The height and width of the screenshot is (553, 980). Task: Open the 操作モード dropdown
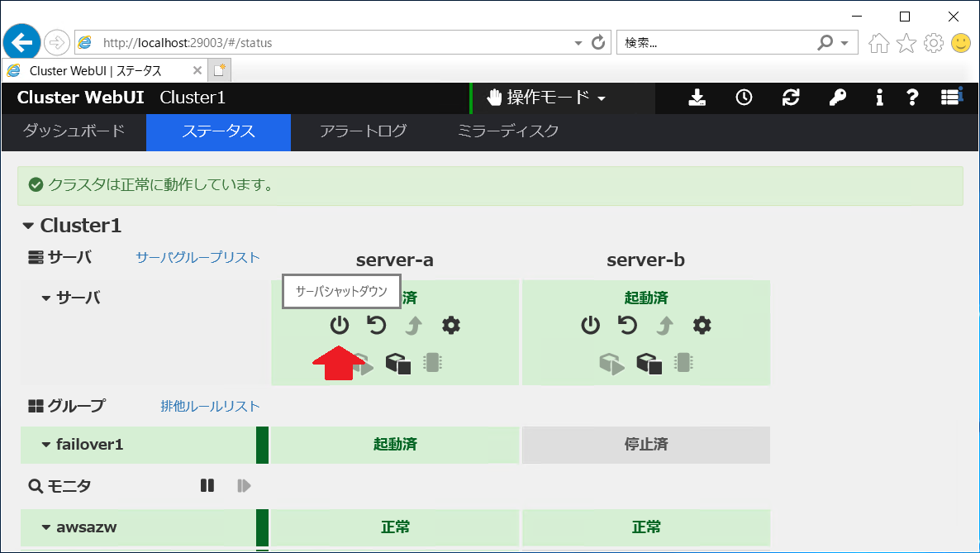pos(548,98)
